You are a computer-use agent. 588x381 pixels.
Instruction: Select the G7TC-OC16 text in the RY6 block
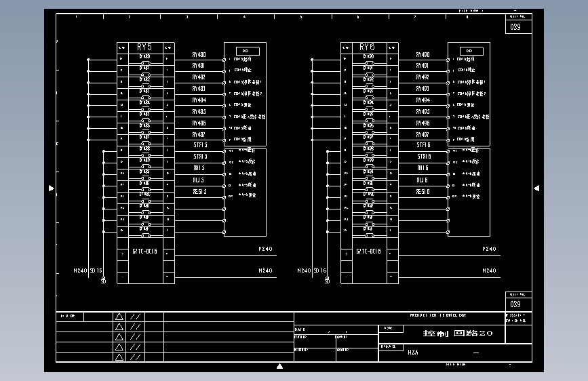pos(368,252)
